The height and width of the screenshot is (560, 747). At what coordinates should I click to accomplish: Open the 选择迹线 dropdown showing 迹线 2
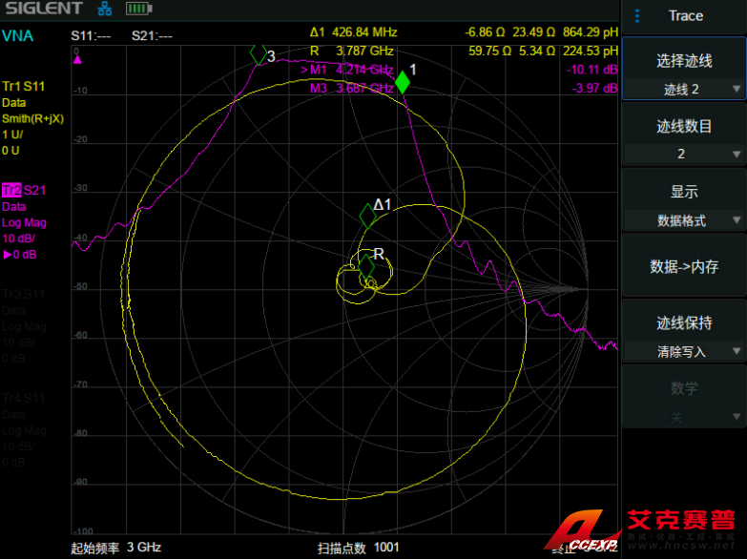(x=683, y=89)
